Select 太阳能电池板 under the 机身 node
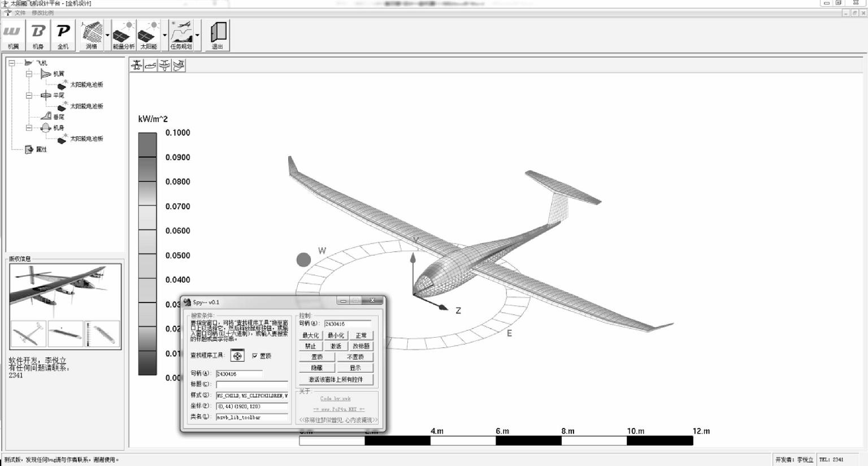This screenshot has height=466, width=868. (86, 139)
